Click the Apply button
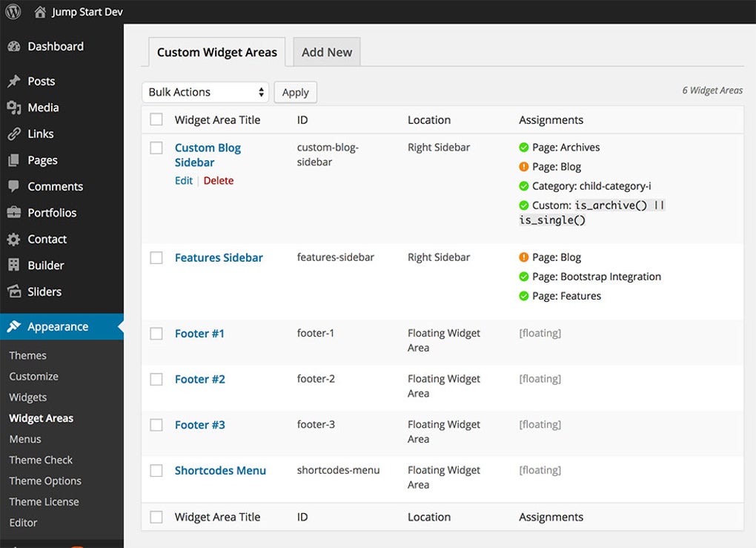This screenshot has width=756, height=548. [295, 92]
